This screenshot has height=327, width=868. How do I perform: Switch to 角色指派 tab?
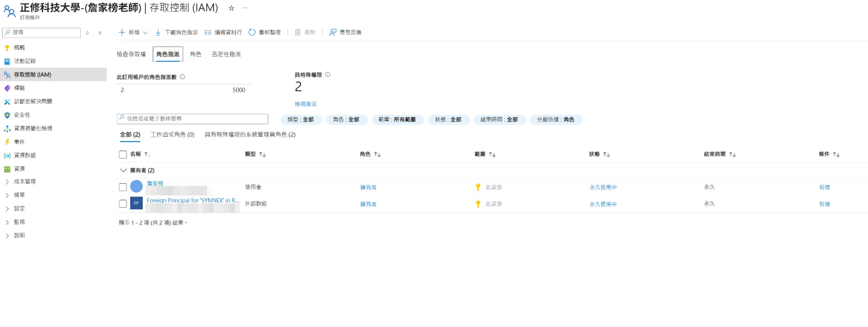(x=168, y=54)
